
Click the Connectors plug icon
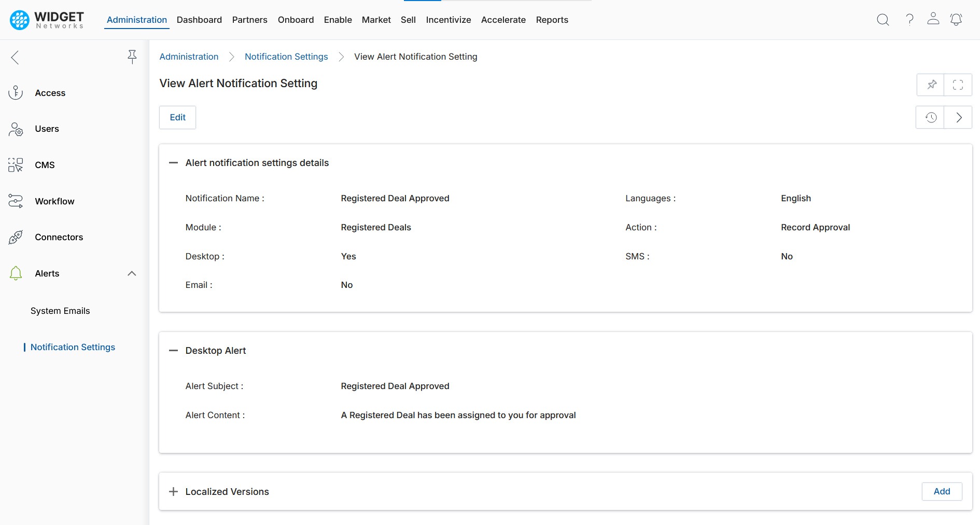[x=16, y=237]
